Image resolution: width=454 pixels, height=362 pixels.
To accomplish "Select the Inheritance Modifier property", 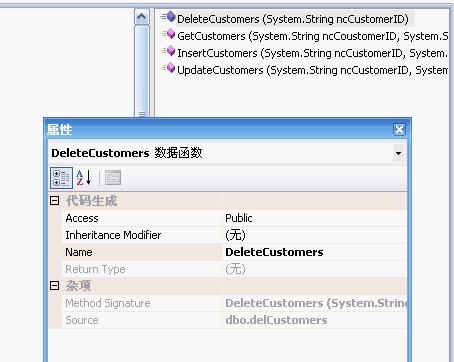I will click(x=113, y=235).
